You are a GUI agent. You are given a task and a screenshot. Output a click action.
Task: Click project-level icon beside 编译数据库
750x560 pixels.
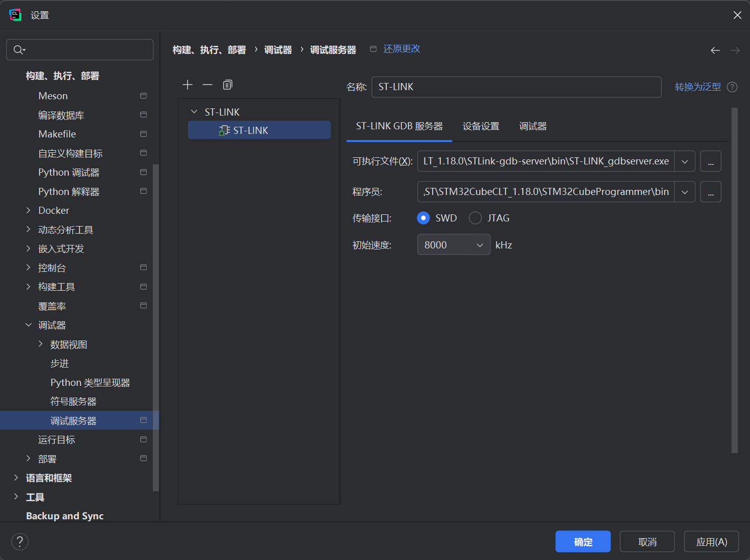pyautogui.click(x=144, y=115)
